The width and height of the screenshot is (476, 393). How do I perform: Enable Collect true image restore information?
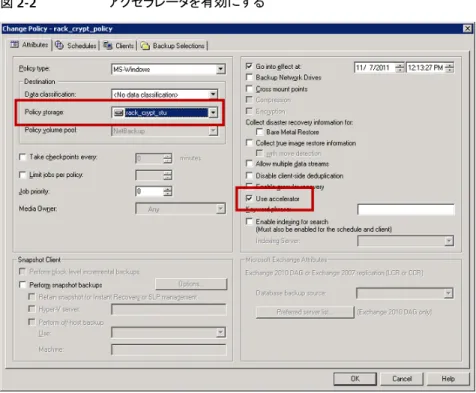point(249,143)
